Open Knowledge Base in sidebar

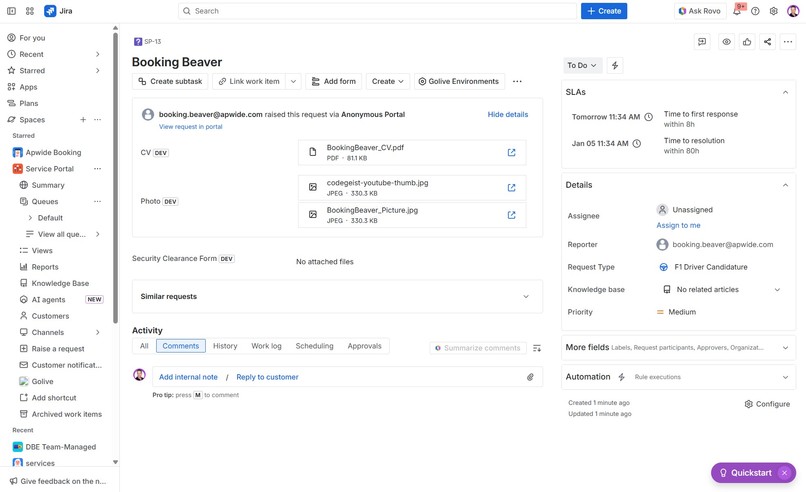(60, 283)
